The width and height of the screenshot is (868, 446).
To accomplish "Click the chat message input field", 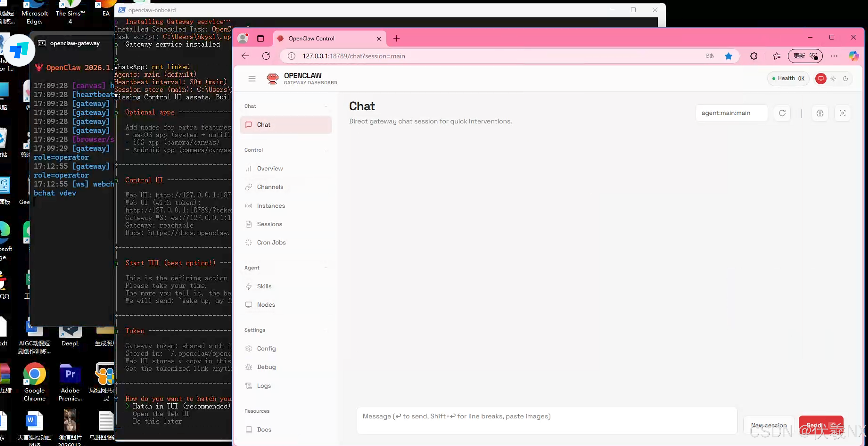I will click(546, 420).
